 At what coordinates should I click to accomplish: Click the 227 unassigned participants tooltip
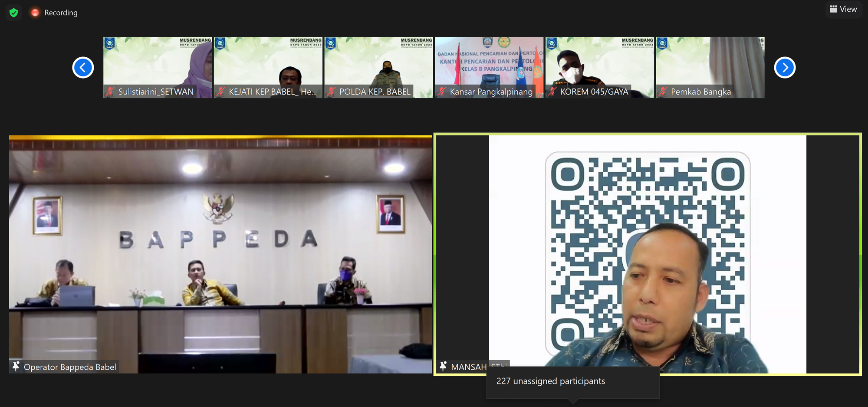coord(572,381)
